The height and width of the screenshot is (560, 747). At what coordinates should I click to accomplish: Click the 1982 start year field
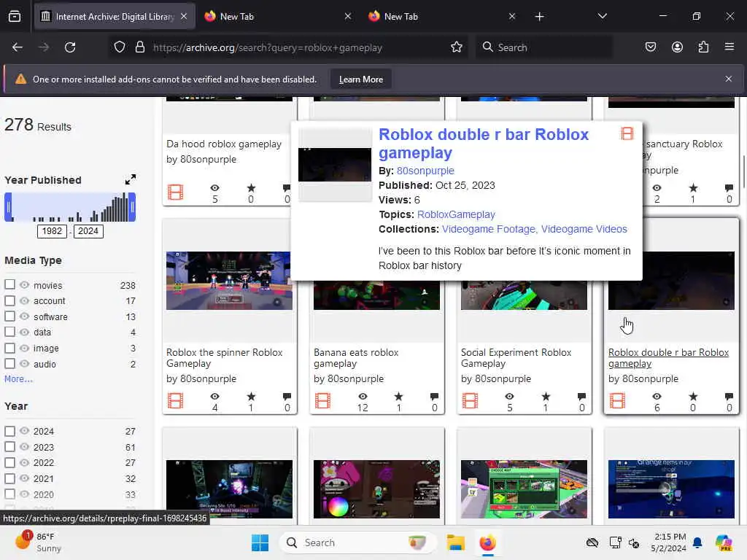[52, 231]
